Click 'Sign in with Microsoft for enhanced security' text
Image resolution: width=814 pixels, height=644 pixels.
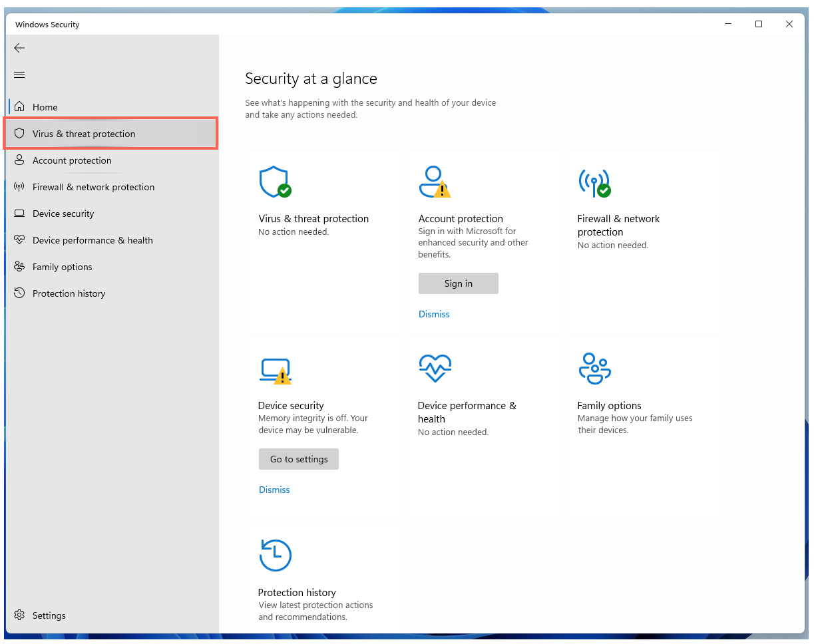click(x=473, y=243)
